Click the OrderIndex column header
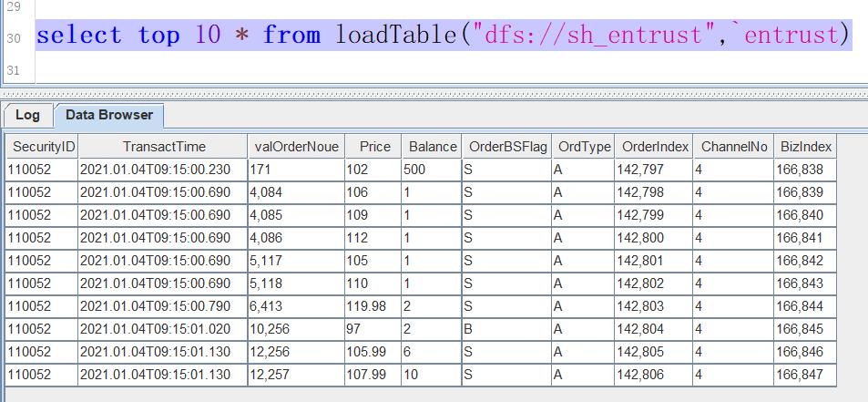Screen dimensions: 868x402 [652, 147]
